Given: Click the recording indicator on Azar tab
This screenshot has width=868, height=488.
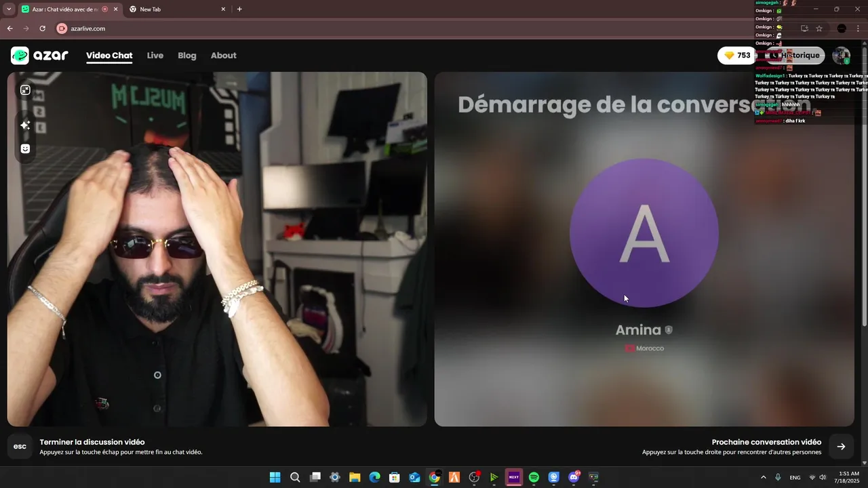Looking at the screenshot, I should pyautogui.click(x=104, y=9).
